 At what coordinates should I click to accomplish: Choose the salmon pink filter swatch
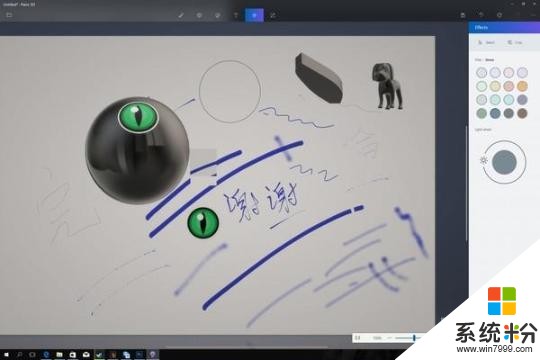tap(509, 86)
